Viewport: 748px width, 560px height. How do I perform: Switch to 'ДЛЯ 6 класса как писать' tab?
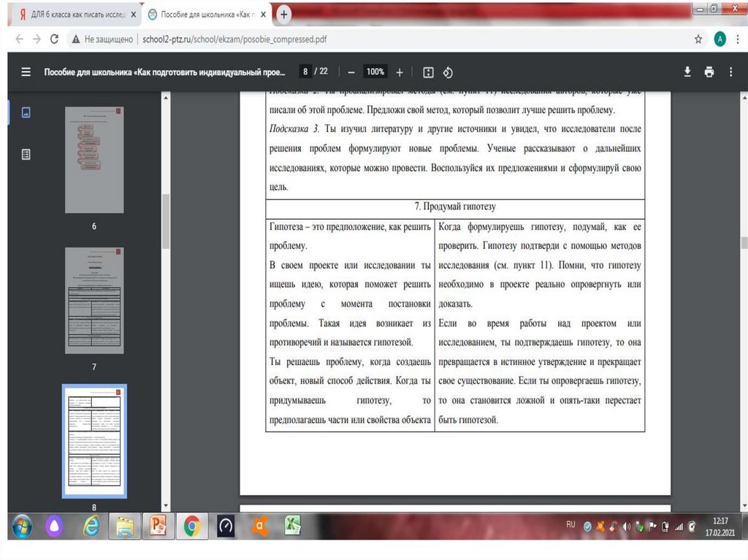[75, 15]
